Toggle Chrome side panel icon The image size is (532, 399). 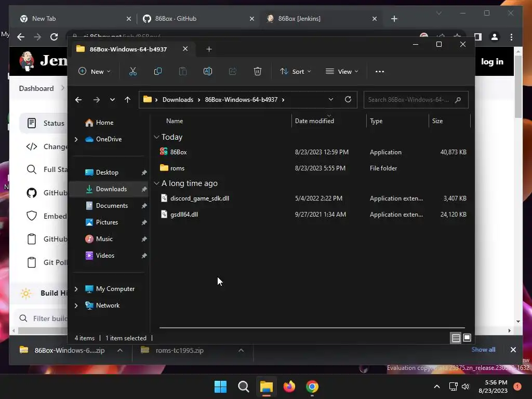click(478, 37)
